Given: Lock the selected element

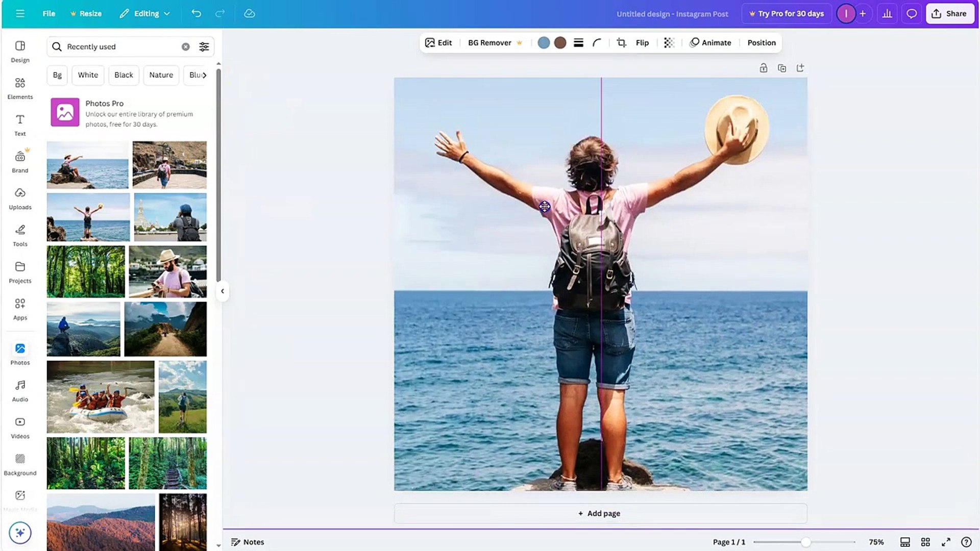Looking at the screenshot, I should 764,67.
